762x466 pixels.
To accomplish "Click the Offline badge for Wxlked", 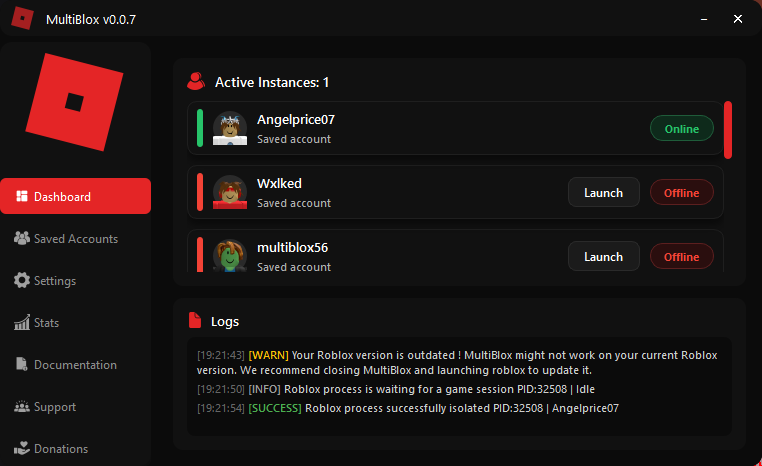I will (x=682, y=192).
